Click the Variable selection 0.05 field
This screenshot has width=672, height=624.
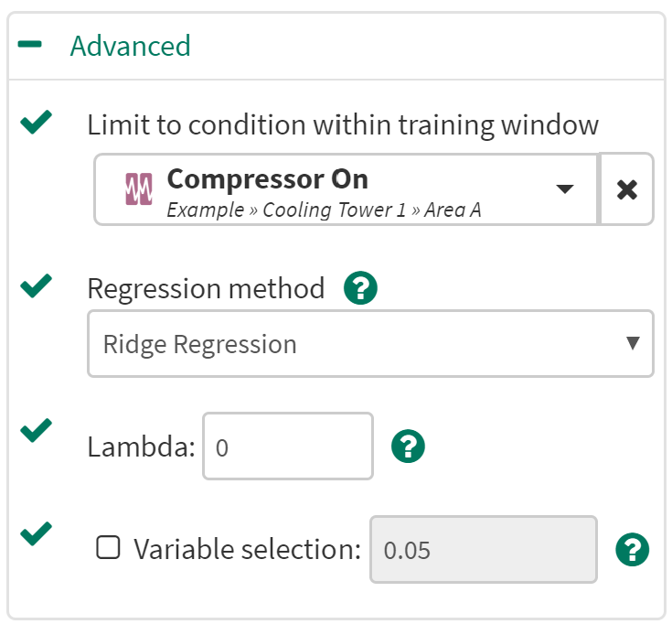483,550
